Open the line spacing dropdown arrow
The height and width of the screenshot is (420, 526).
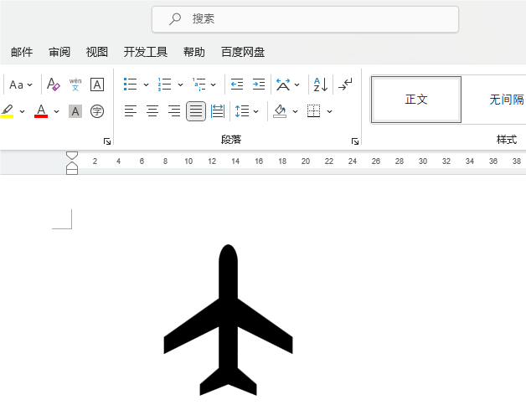point(256,111)
